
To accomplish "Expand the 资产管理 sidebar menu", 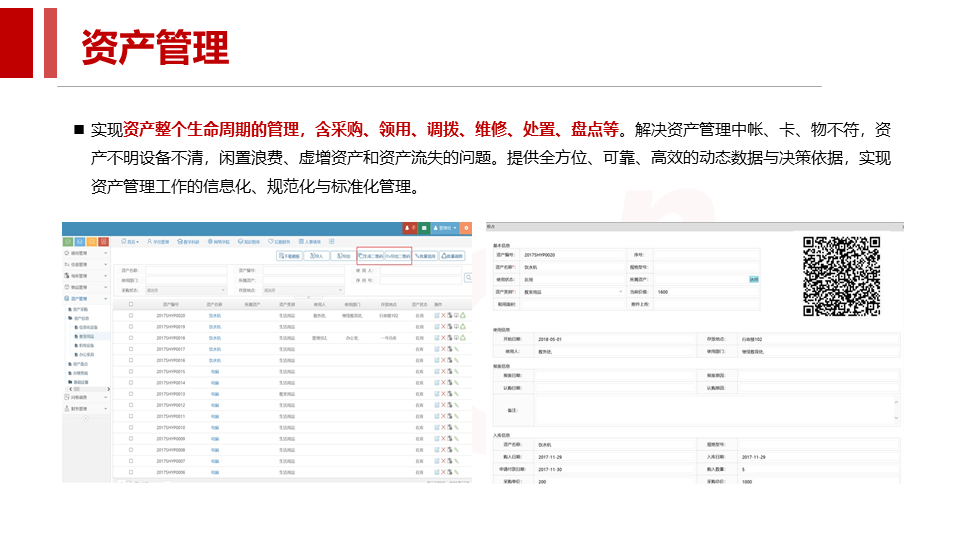I will [x=86, y=299].
